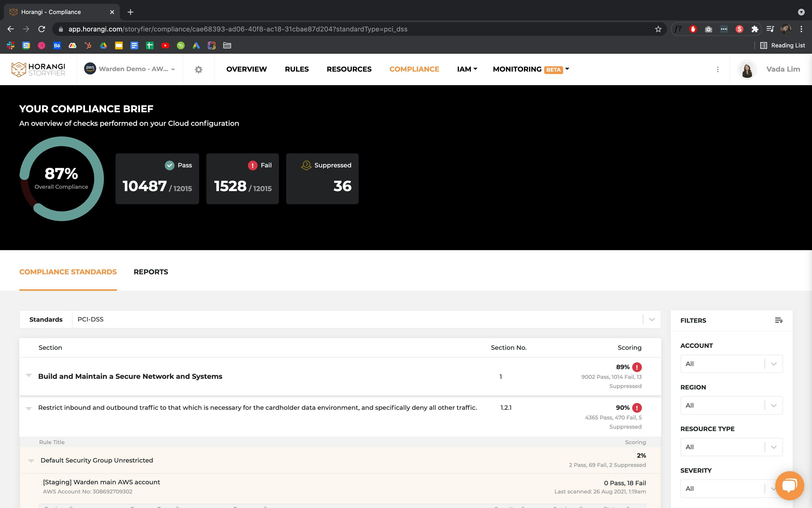Click the Rule Title column label
Screen dimensions: 812x508
point(52,442)
